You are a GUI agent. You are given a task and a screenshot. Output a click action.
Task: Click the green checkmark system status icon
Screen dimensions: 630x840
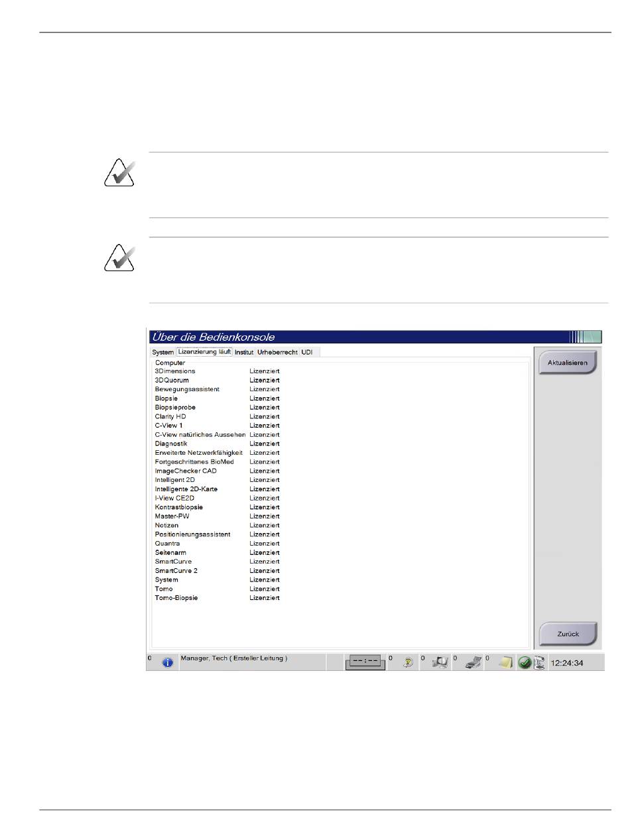[x=525, y=662]
